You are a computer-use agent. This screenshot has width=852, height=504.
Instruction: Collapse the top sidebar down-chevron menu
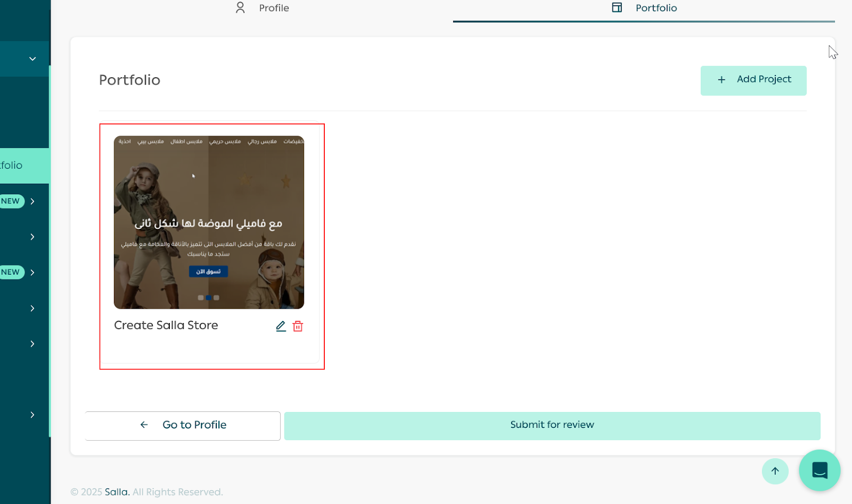[x=32, y=59]
